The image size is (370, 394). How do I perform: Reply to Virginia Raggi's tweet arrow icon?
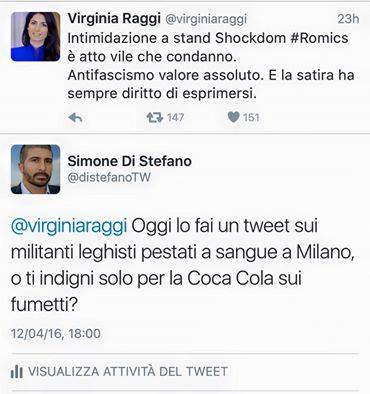[75, 117]
